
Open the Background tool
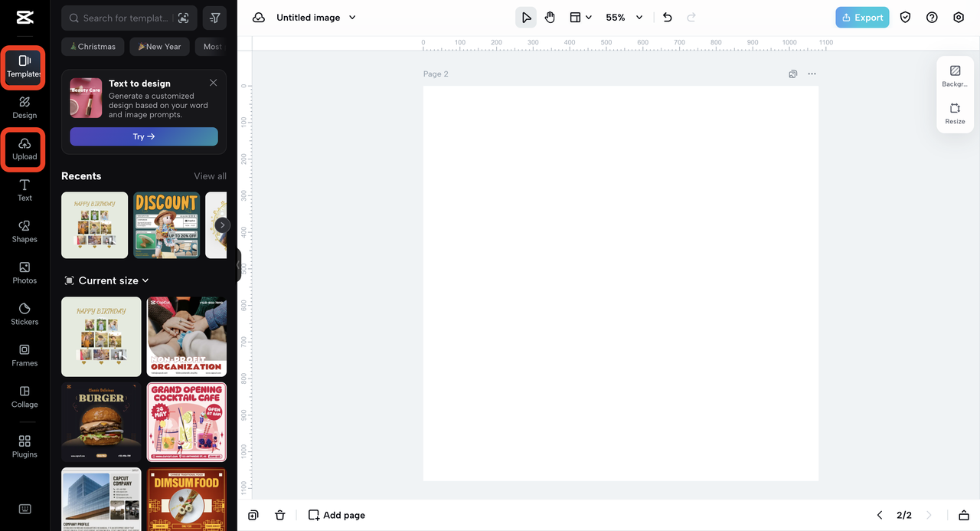[x=955, y=76]
